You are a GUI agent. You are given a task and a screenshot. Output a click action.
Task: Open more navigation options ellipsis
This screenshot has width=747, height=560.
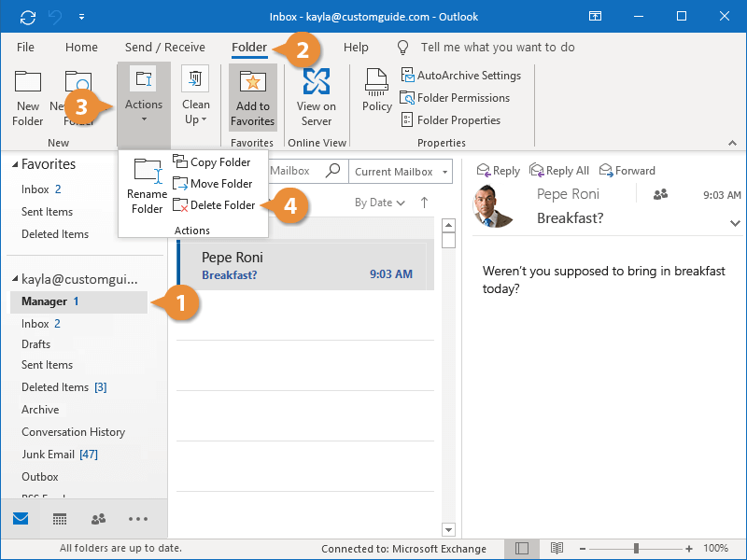(x=138, y=519)
